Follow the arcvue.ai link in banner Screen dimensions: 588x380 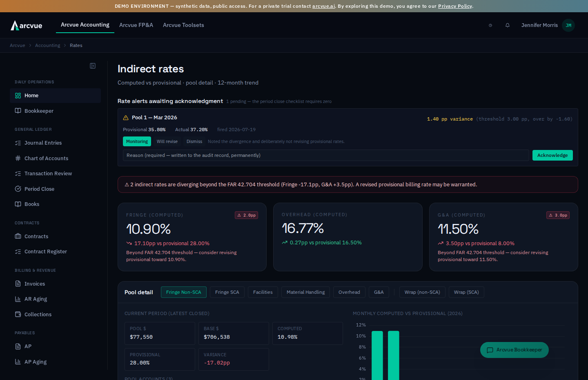tap(323, 6)
